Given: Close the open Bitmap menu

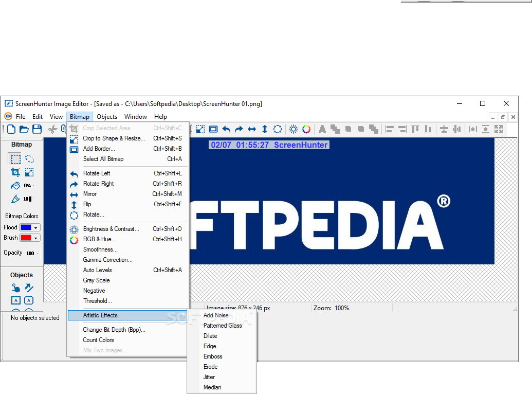Looking at the screenshot, I should pos(79,116).
